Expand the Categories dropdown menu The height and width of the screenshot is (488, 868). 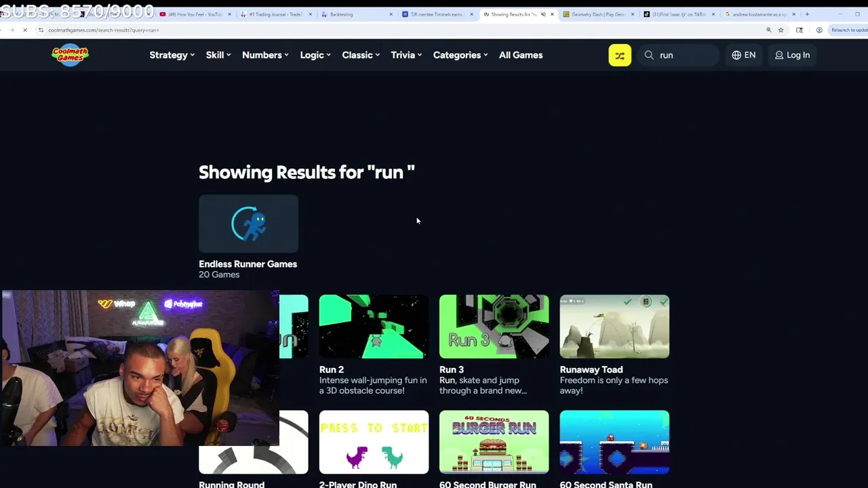click(x=460, y=55)
